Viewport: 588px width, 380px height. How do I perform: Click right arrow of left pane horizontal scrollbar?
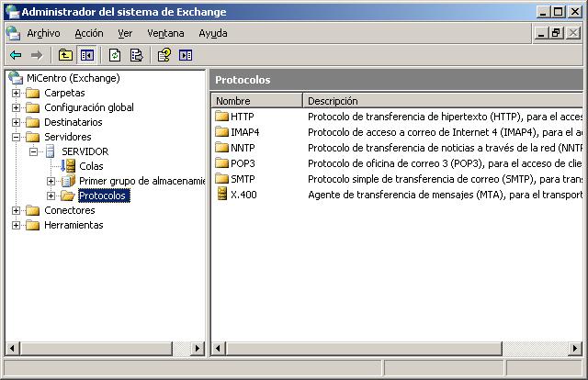(x=199, y=349)
